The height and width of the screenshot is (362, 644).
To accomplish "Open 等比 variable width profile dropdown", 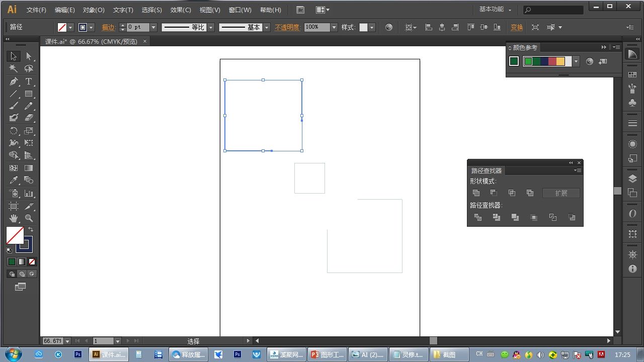I will [211, 28].
